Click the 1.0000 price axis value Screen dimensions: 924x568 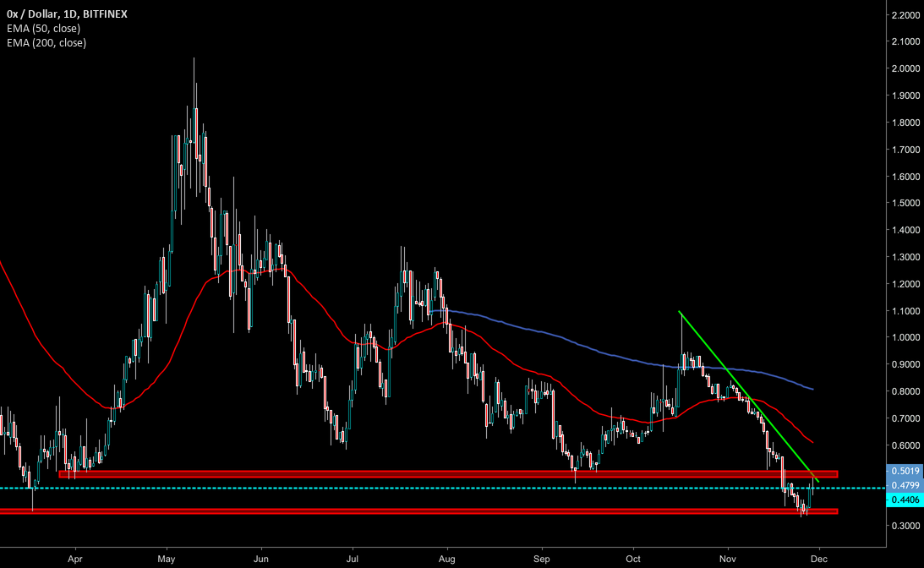[905, 337]
